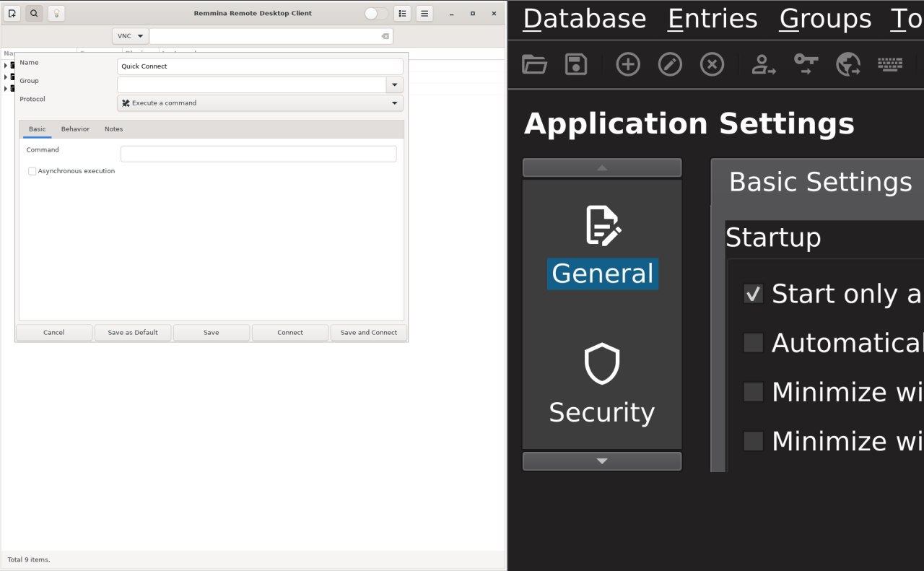Maximize the Remmina window
Screen dimensions: 924x571
473,13
